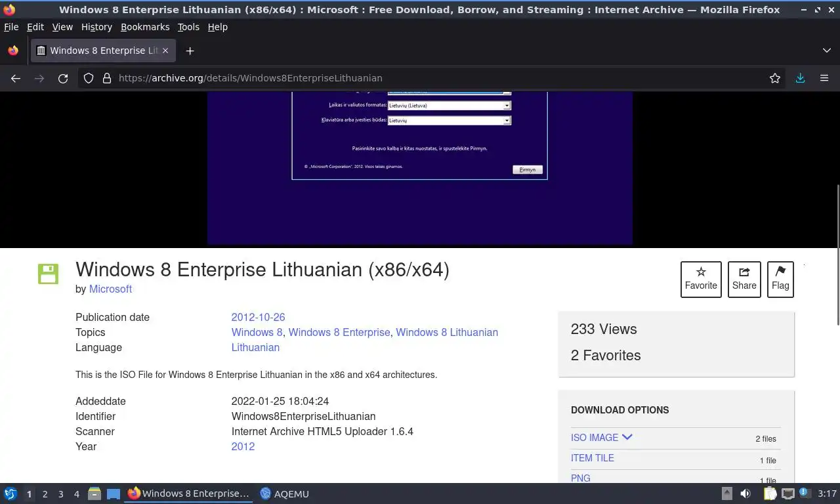Select the text '233 Views'
This screenshot has width=840, height=504.
coord(604,329)
